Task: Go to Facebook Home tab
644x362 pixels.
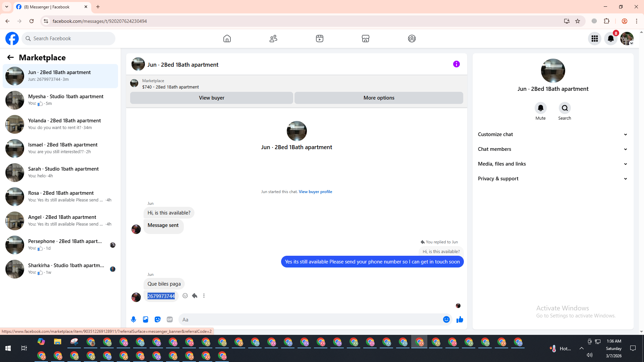Action: [x=227, y=39]
